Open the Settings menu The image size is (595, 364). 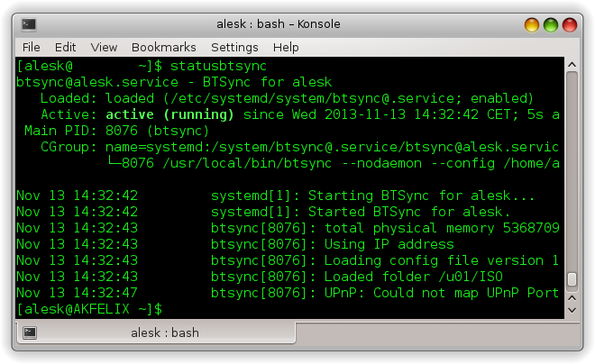click(234, 47)
